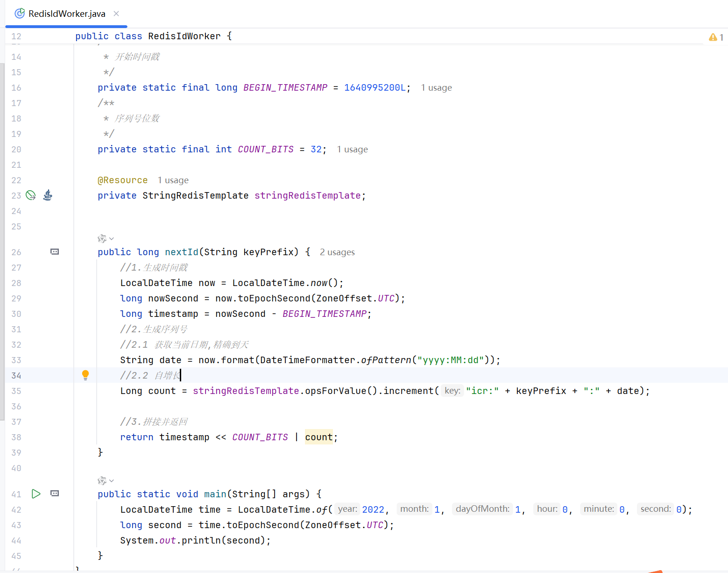Click the yellow intention light bulb on line 34
This screenshot has height=573, width=728.
85,375
